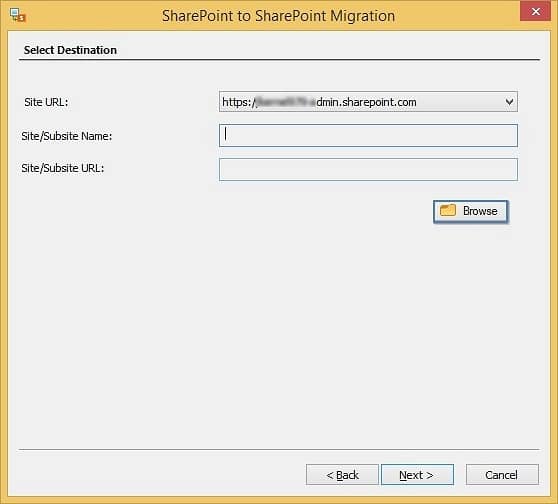Click into the Site/Subsite URL field

tap(368, 170)
